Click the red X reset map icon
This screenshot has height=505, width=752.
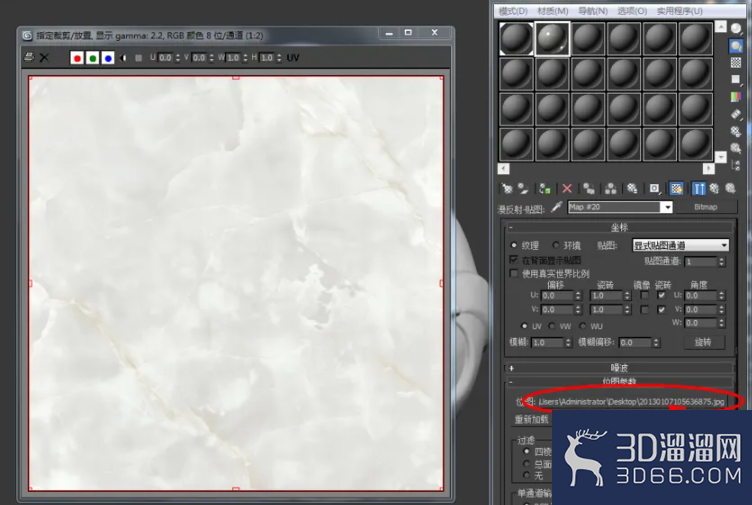(x=567, y=188)
